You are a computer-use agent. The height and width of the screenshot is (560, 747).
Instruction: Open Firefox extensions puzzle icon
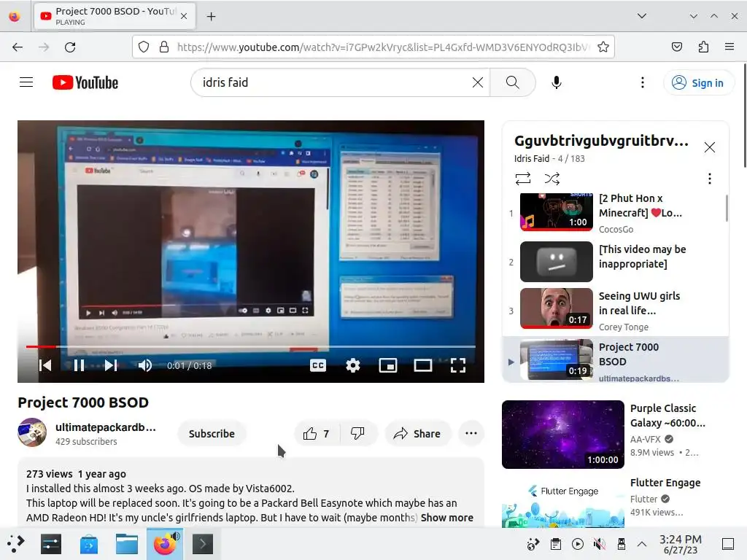pos(703,47)
